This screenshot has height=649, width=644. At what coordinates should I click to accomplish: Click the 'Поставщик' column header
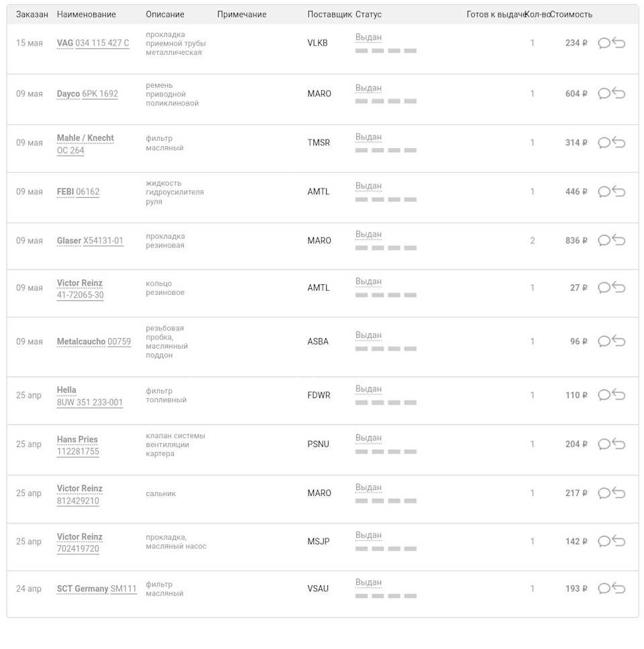[329, 15]
